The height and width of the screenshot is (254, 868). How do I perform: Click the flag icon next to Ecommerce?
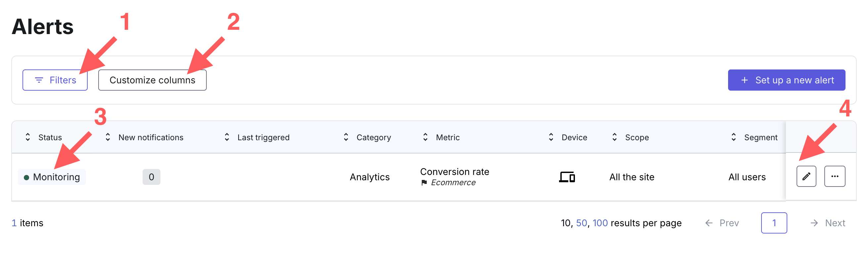tap(424, 183)
